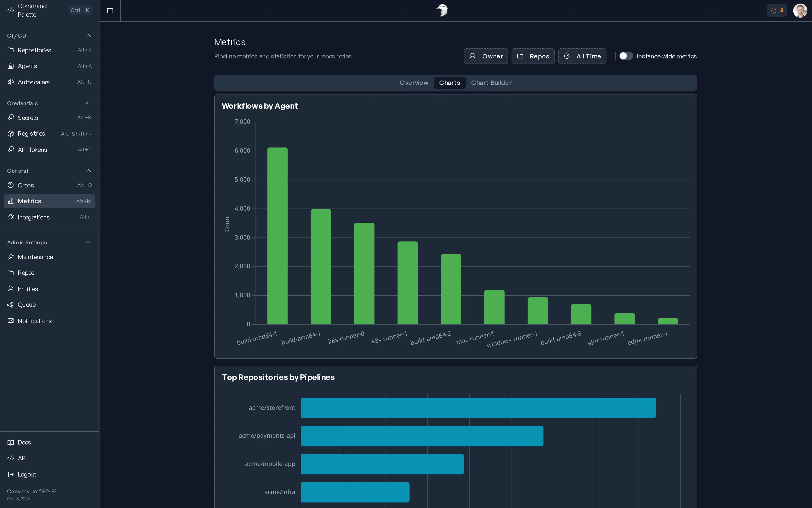
Task: Click the Logout label
Action: coord(27,474)
